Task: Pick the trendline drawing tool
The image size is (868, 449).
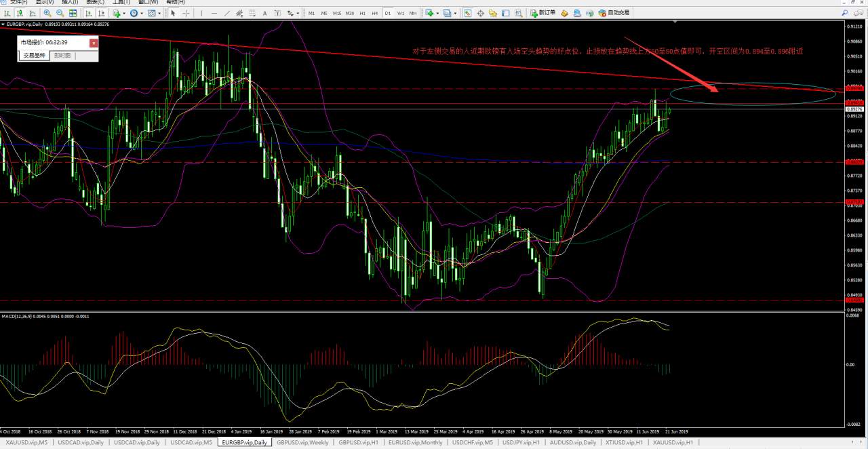Action: tap(227, 13)
